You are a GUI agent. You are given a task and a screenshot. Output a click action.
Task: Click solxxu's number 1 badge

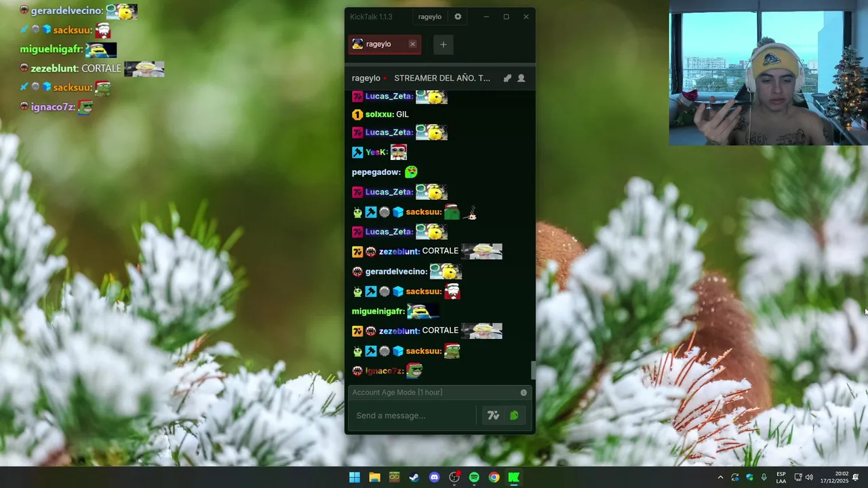point(357,115)
